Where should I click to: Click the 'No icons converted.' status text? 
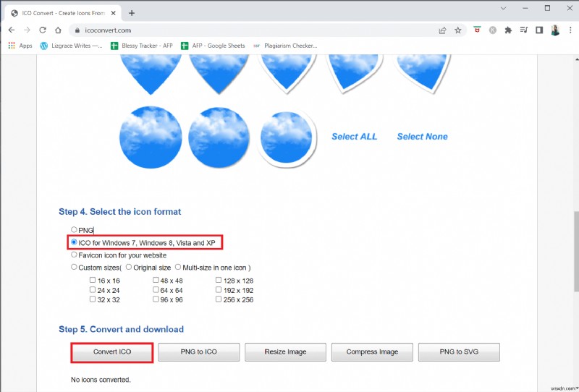coord(101,380)
